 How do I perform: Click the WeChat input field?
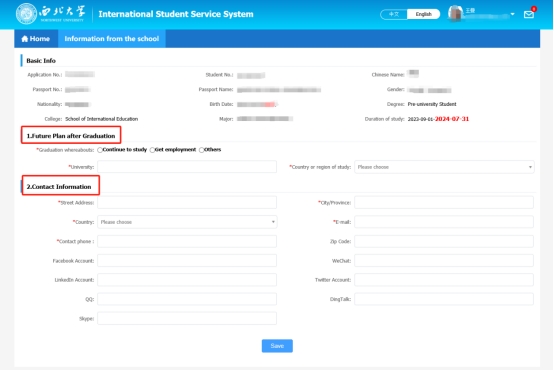[444, 261]
